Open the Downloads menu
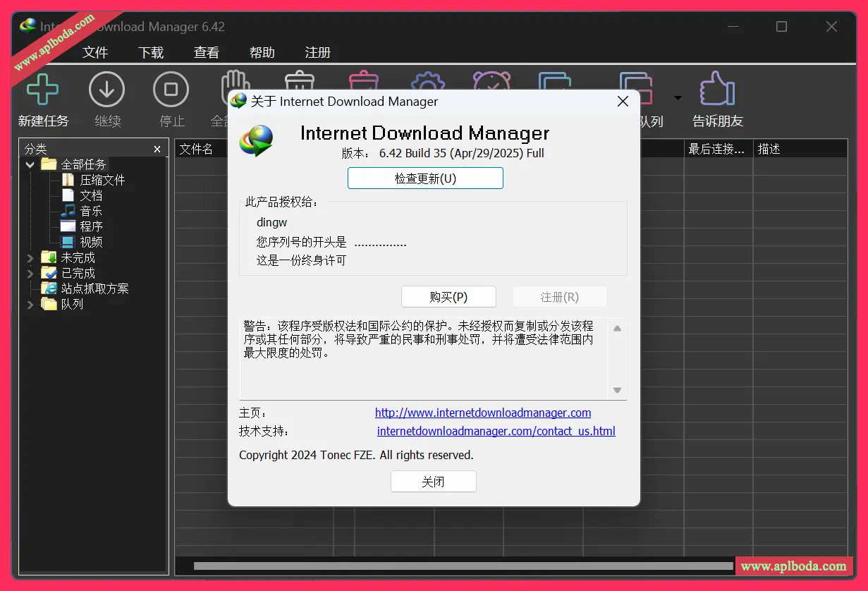The width and height of the screenshot is (868, 591). pyautogui.click(x=151, y=53)
